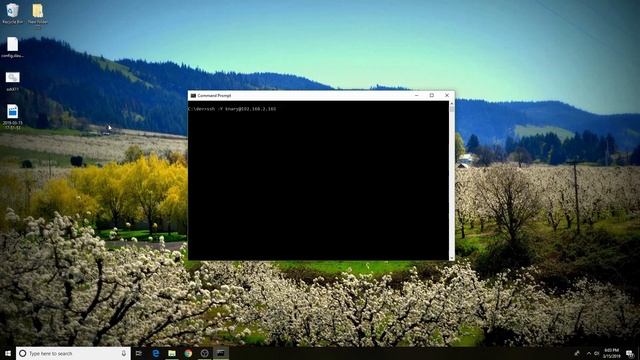
Task: Open the Recycle Bin desktop icon
Action: [12, 13]
